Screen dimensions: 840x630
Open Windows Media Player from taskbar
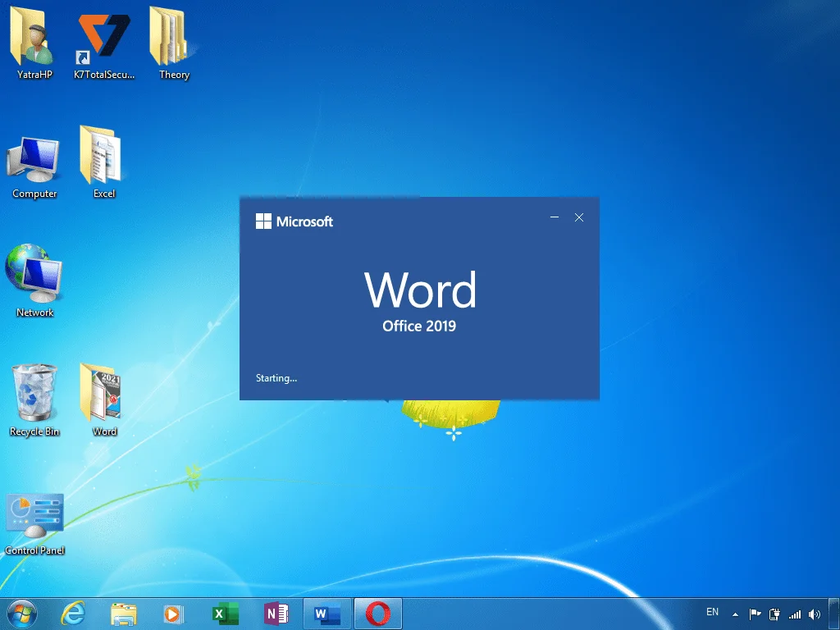174,614
